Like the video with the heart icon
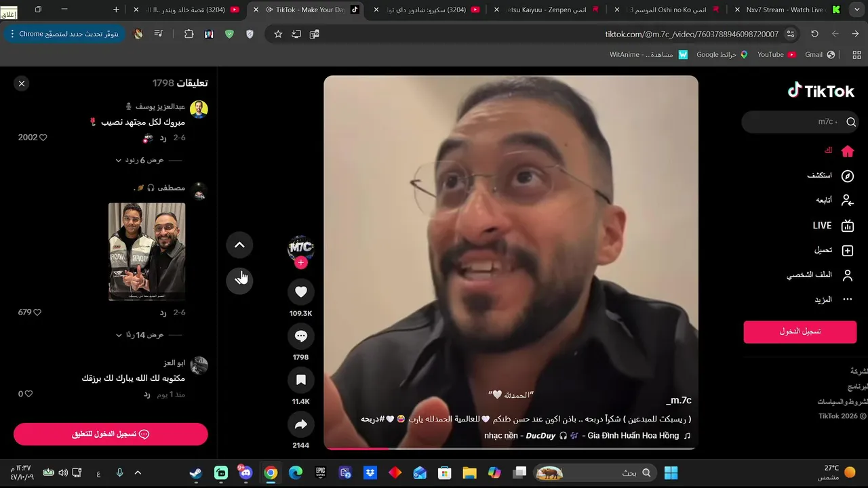The width and height of the screenshot is (868, 488). [x=301, y=291]
